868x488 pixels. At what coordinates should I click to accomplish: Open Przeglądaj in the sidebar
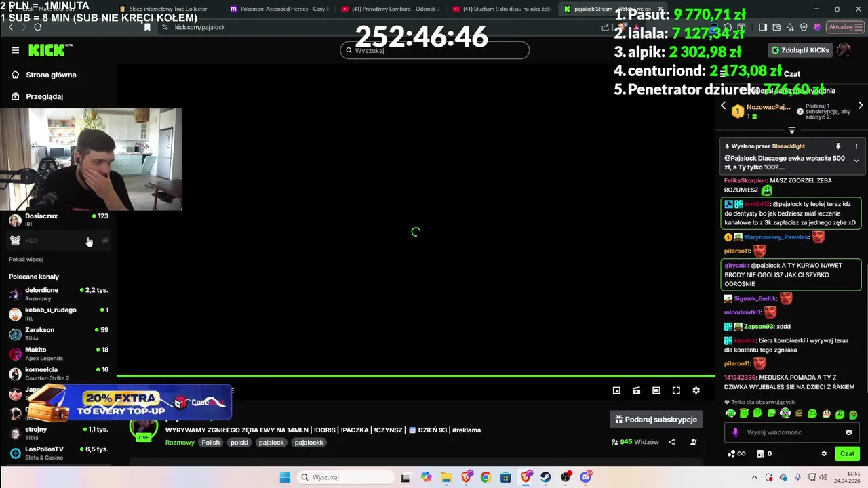click(x=44, y=96)
